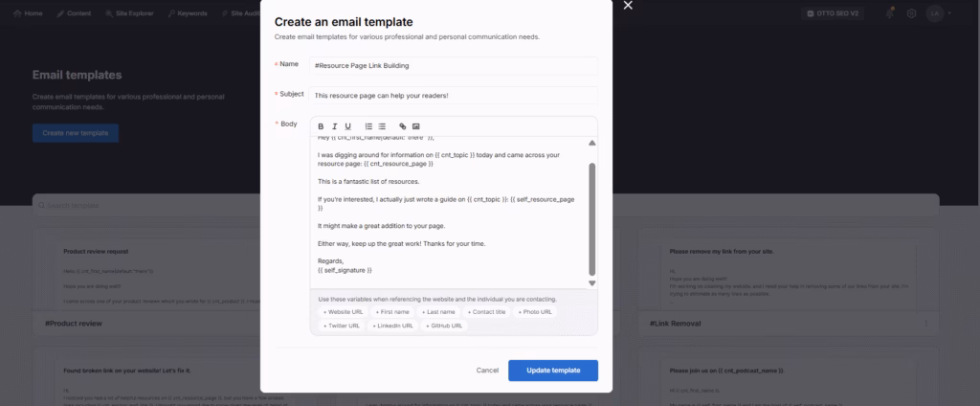Insert a numbered list in body

(369, 126)
